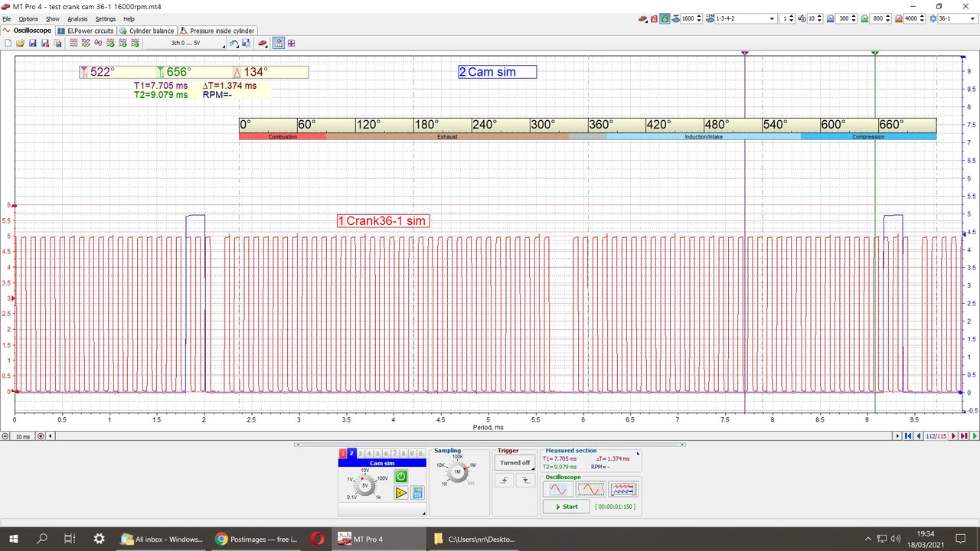Open the Options menu

(28, 18)
